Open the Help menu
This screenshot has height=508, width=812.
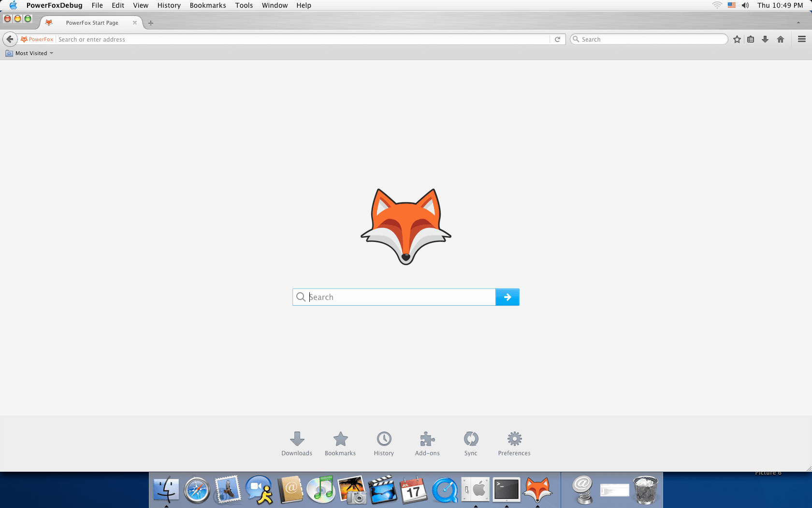304,5
